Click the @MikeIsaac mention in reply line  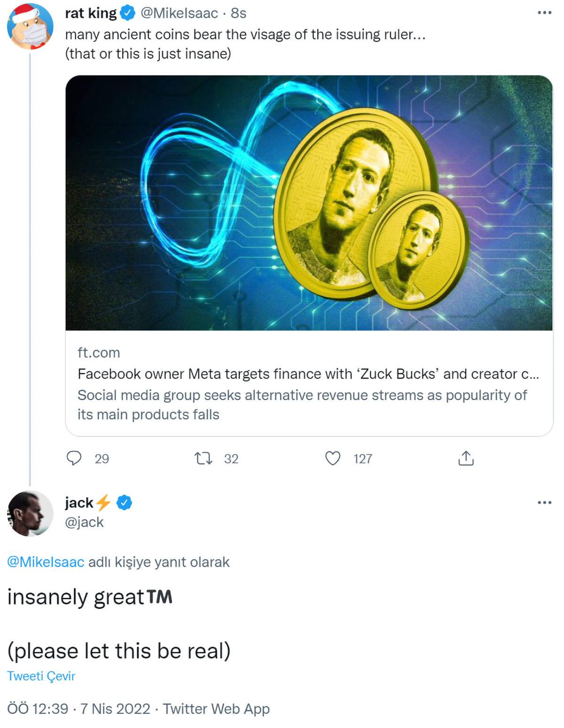pyautogui.click(x=46, y=562)
